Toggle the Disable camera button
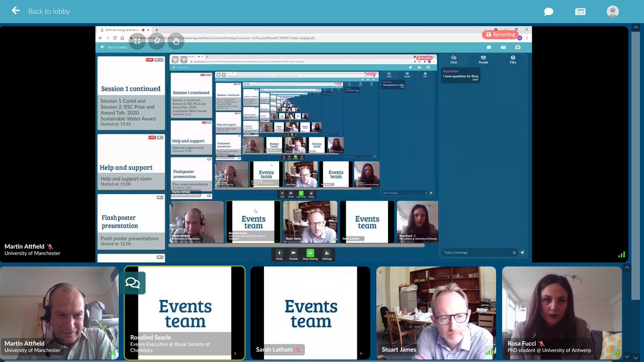The image size is (644, 362). click(294, 254)
